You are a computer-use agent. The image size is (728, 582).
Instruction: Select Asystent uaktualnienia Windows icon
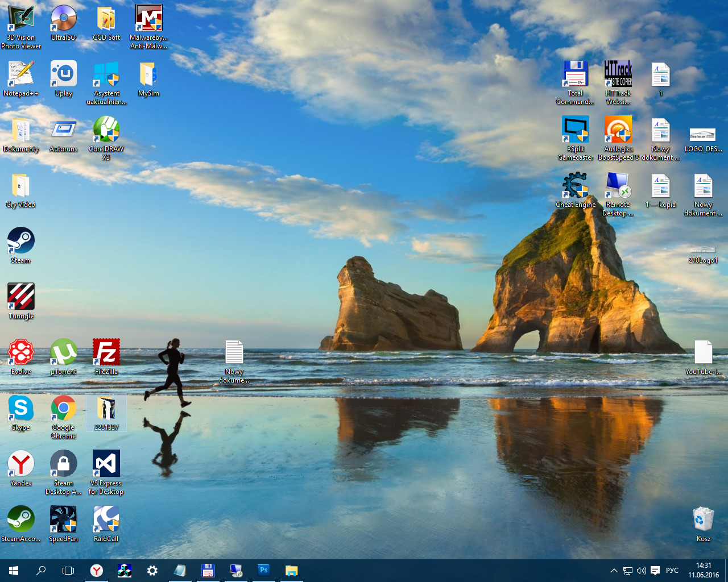[106, 82]
